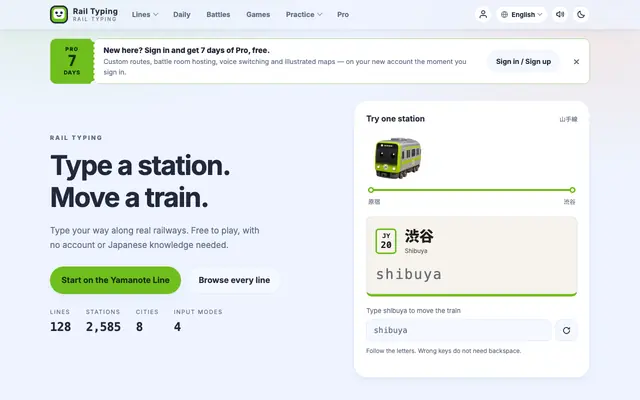Click 'Type shibuya to move the train' hint

[x=413, y=311]
